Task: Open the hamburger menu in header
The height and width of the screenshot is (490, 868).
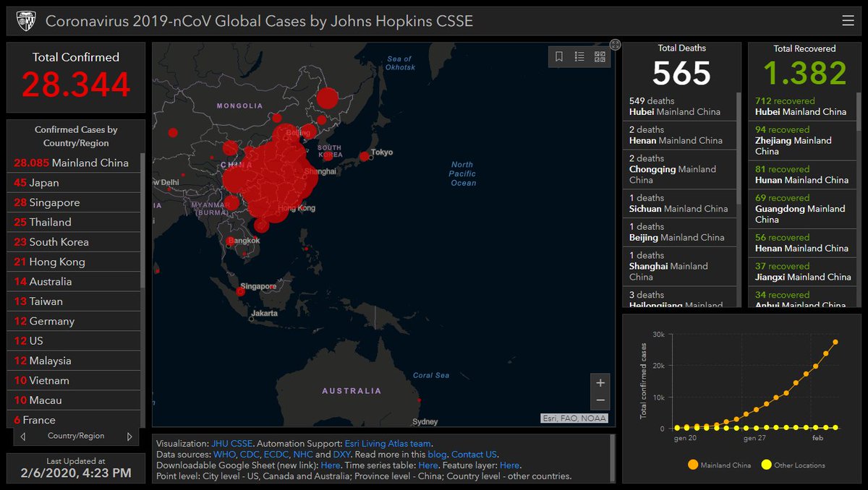Action: coord(848,21)
